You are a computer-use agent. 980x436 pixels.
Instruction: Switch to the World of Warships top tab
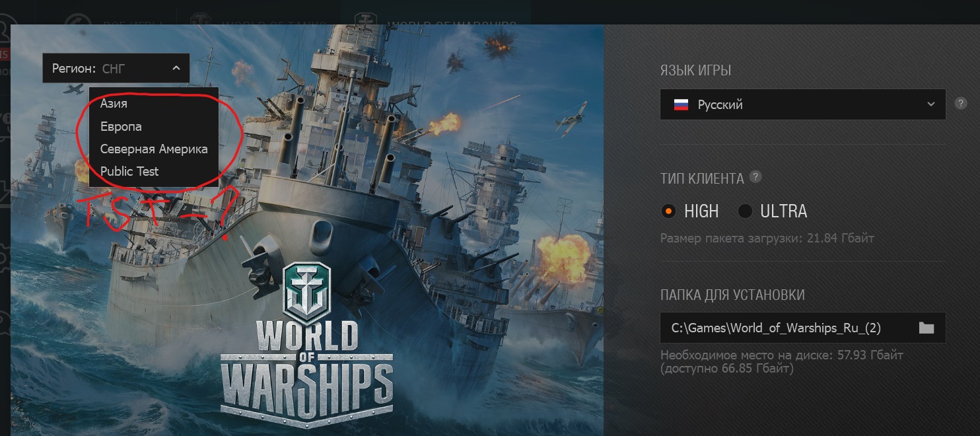pyautogui.click(x=436, y=17)
